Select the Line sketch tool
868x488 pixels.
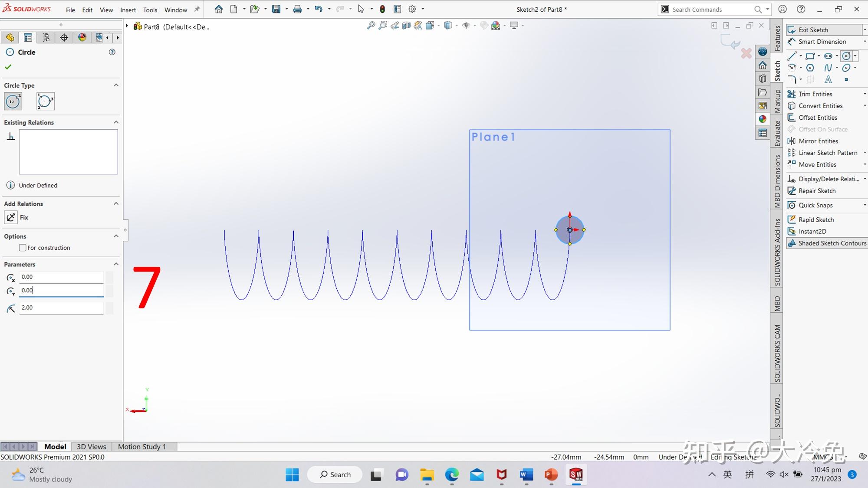[792, 56]
